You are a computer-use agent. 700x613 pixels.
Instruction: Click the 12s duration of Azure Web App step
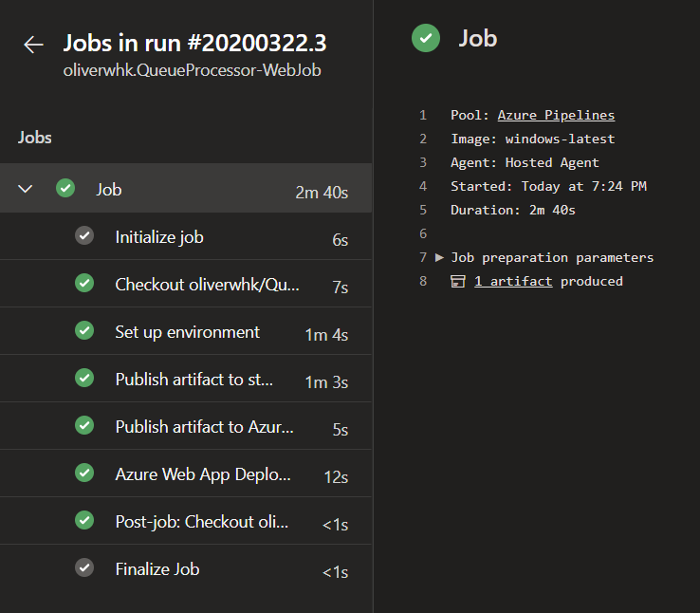click(336, 476)
